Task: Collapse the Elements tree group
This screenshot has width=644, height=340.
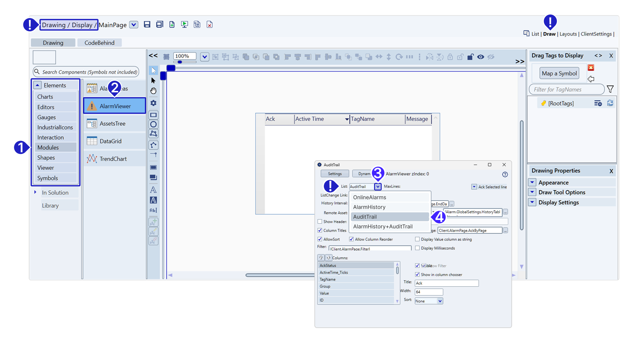Action: point(38,85)
